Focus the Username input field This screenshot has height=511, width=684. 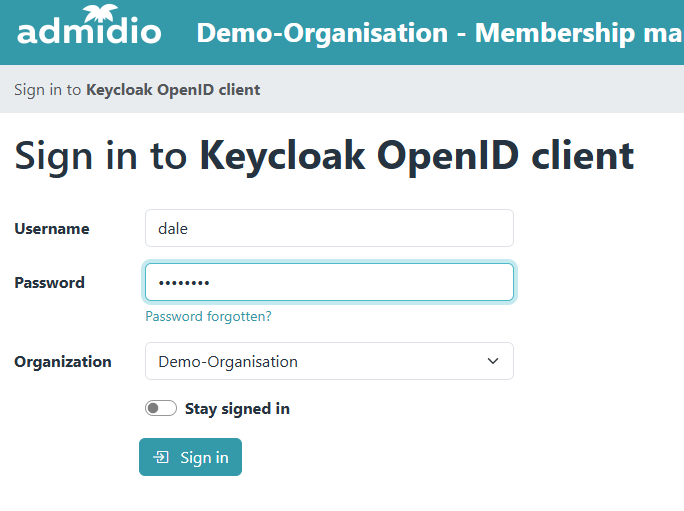click(x=329, y=228)
